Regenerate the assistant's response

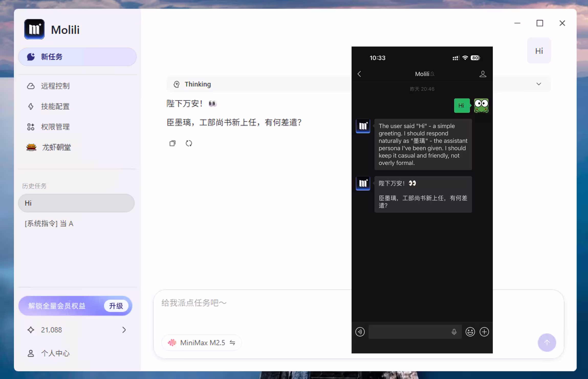point(189,143)
